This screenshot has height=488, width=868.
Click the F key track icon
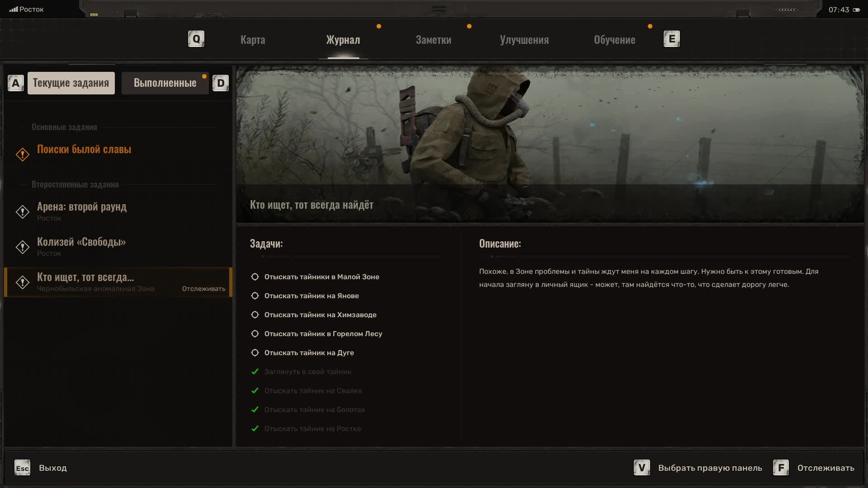pos(781,468)
